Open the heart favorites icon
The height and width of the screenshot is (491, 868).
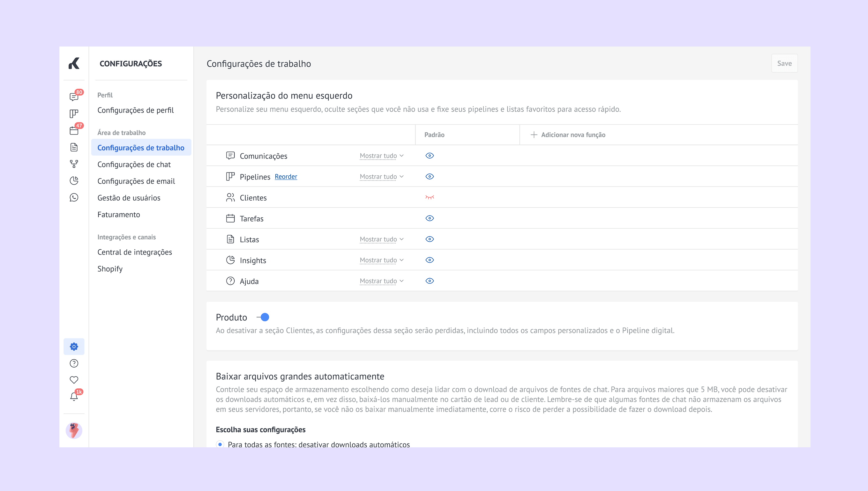(x=74, y=380)
